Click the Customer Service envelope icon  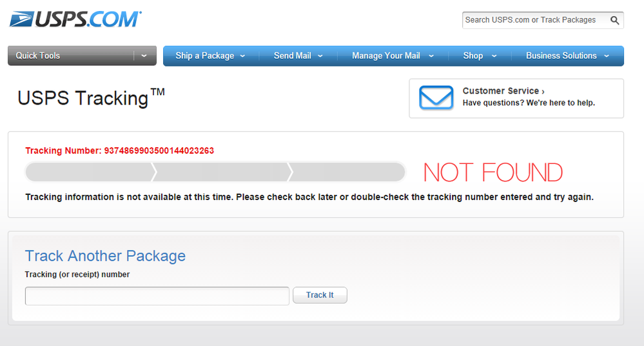coord(436,97)
